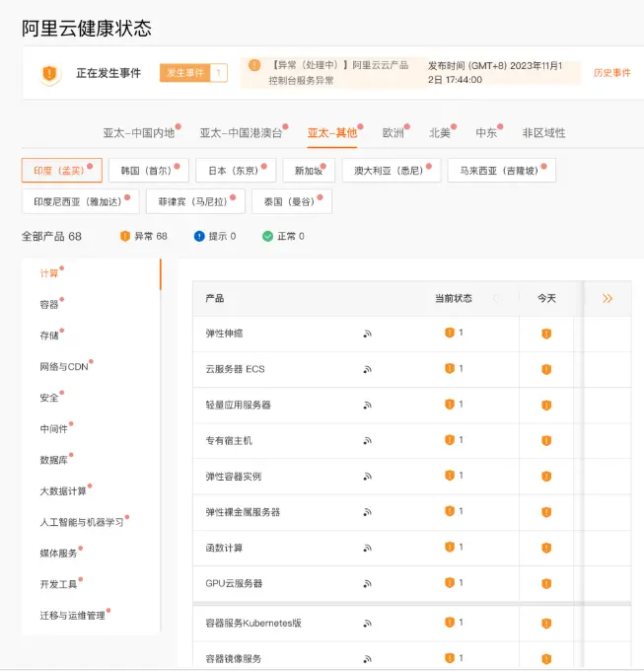644x671 pixels.
Task: Click today's status shield for GPU云服务器
Action: pos(546,584)
